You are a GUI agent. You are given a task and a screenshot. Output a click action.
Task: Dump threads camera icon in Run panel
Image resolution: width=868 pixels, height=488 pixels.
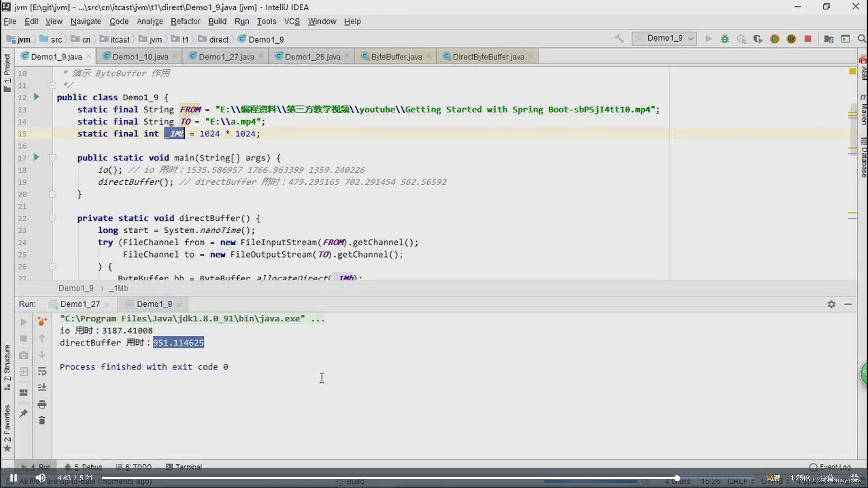click(x=24, y=355)
